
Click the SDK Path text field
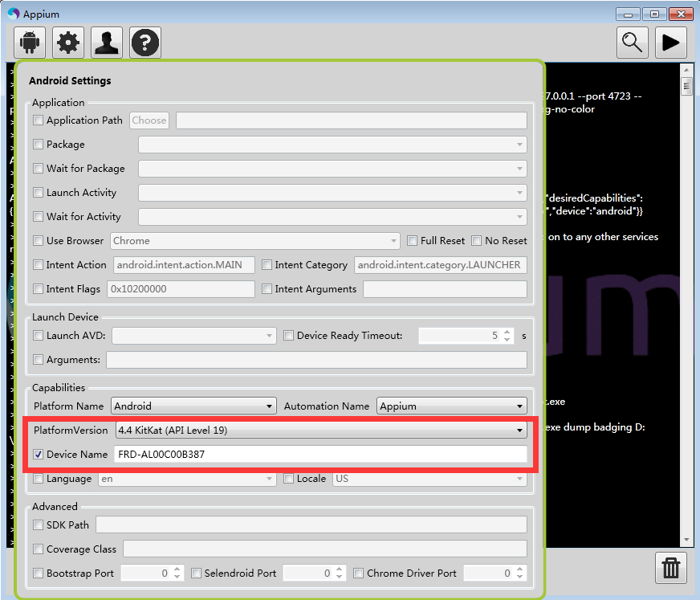[311, 525]
